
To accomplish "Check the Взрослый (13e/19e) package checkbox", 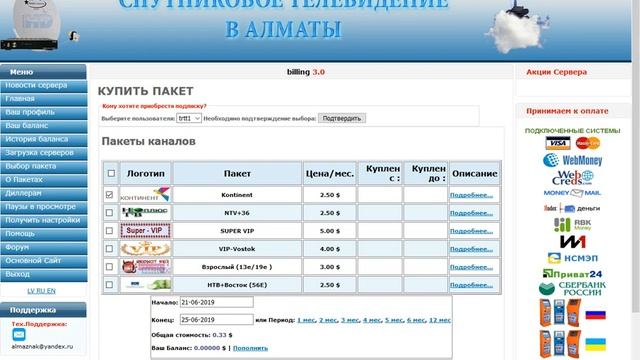I will click(x=109, y=267).
